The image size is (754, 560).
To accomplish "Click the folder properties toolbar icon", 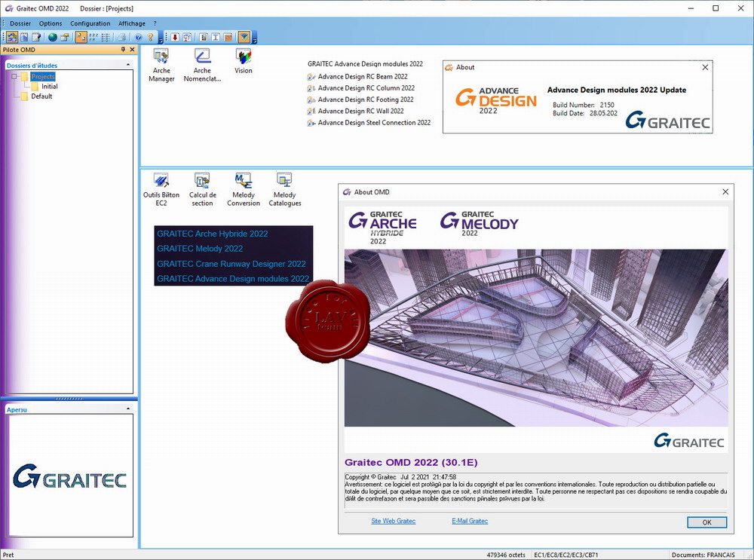I will [x=65, y=37].
